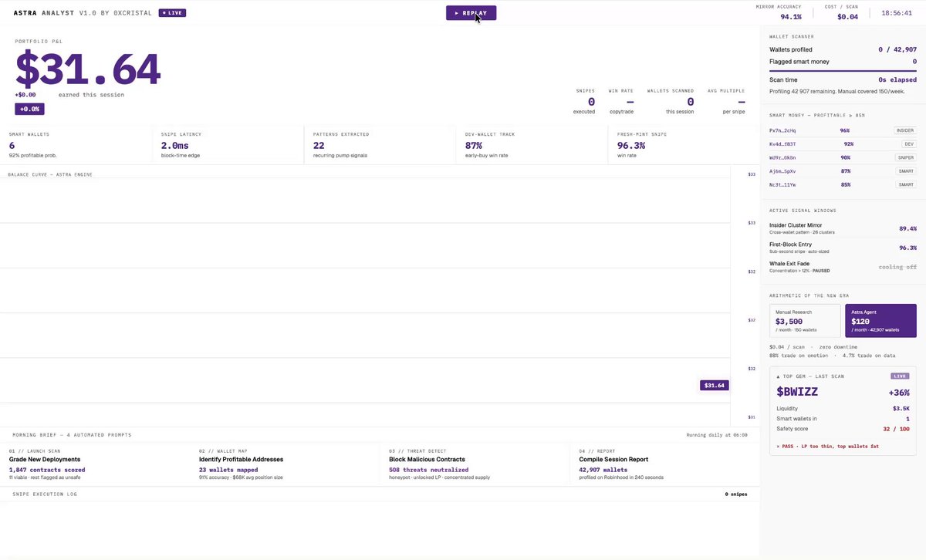This screenshot has height=560, width=926.
Task: Click the Safety score 32 / 100 value
Action: coord(895,429)
